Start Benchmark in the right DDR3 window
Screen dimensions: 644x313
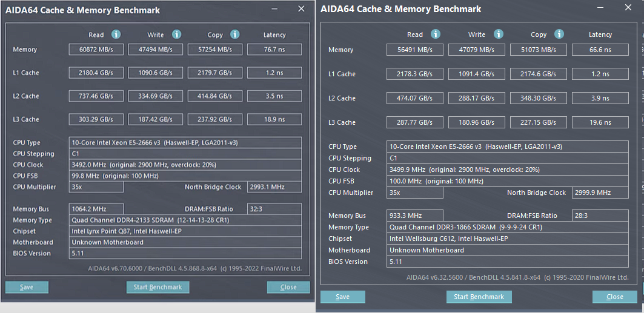click(479, 297)
